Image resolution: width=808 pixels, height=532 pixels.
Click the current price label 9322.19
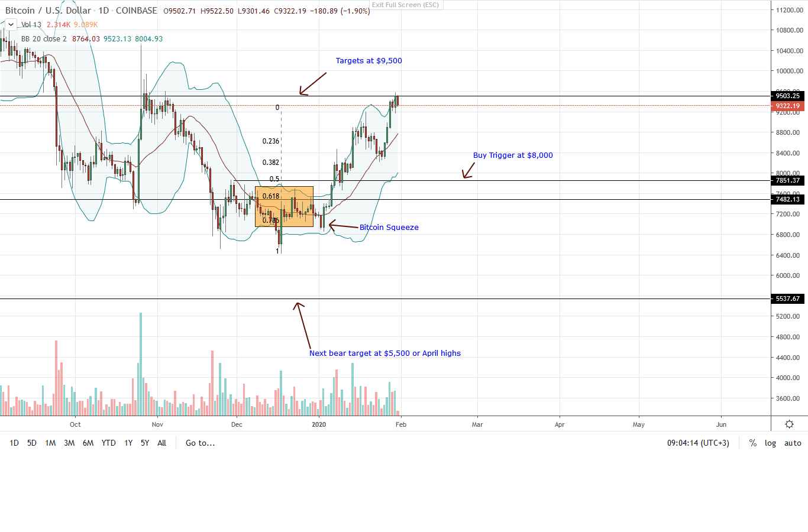[788, 106]
